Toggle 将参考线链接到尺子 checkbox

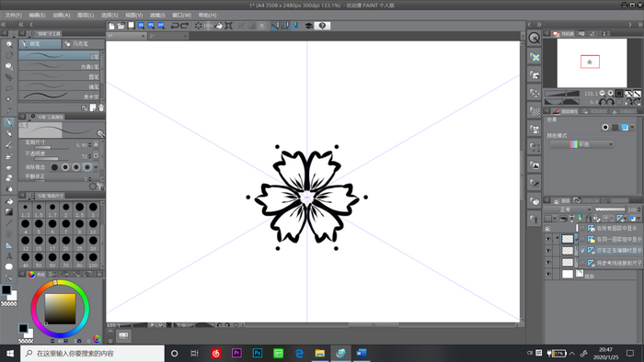pos(582,263)
